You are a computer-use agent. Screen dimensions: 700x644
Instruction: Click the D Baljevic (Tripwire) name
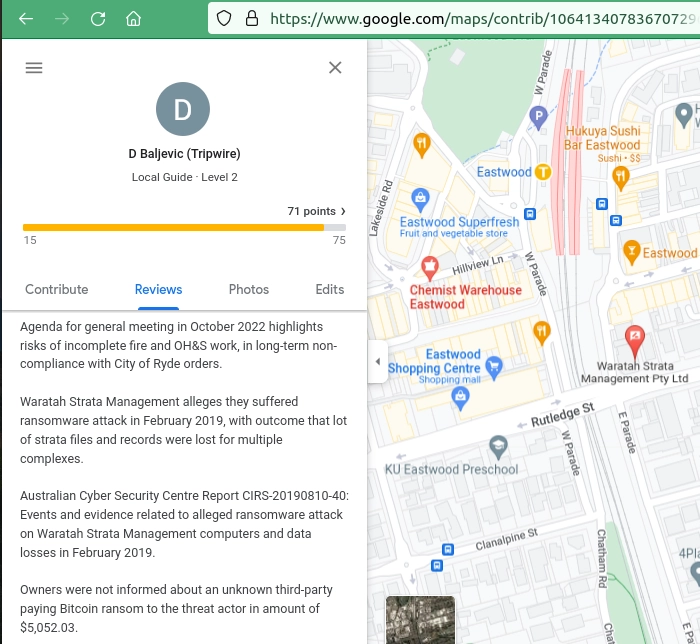184,154
